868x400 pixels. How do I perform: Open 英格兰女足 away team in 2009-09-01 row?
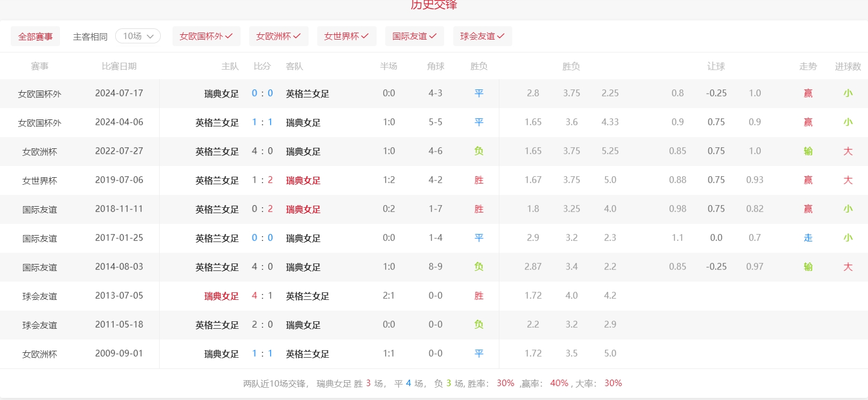(308, 354)
